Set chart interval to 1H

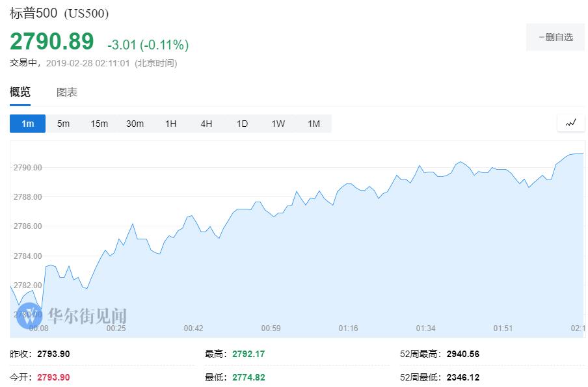[x=170, y=124]
